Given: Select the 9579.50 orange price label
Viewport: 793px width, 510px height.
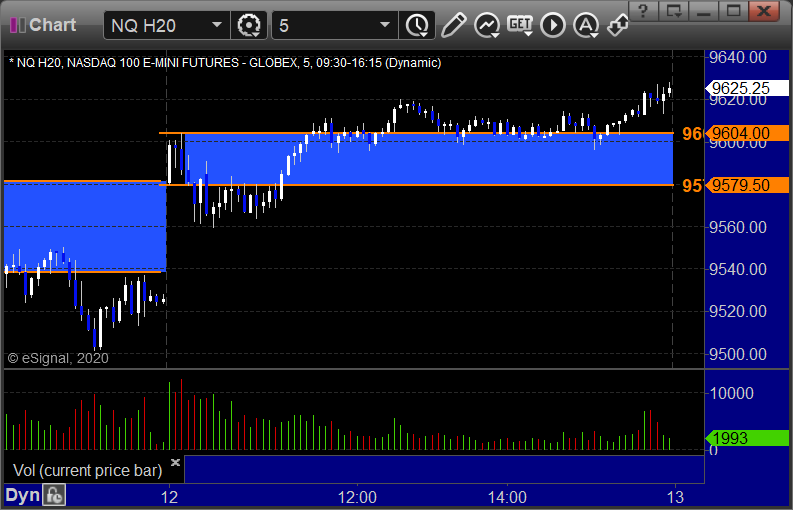Looking at the screenshot, I should (x=746, y=185).
